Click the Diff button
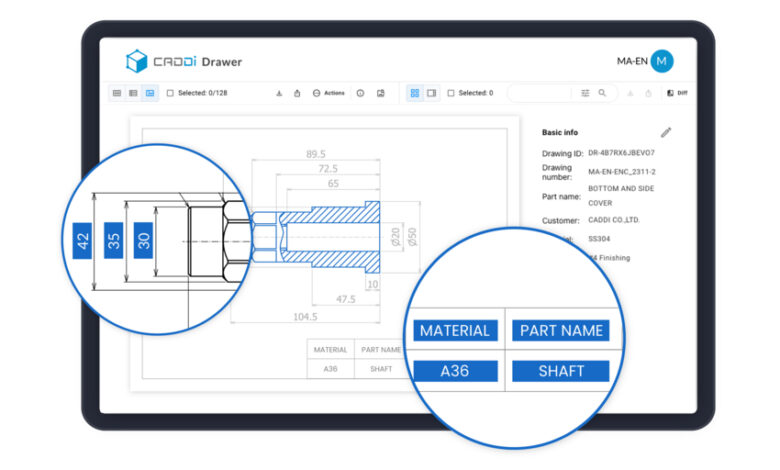780x470 pixels. pos(677,93)
